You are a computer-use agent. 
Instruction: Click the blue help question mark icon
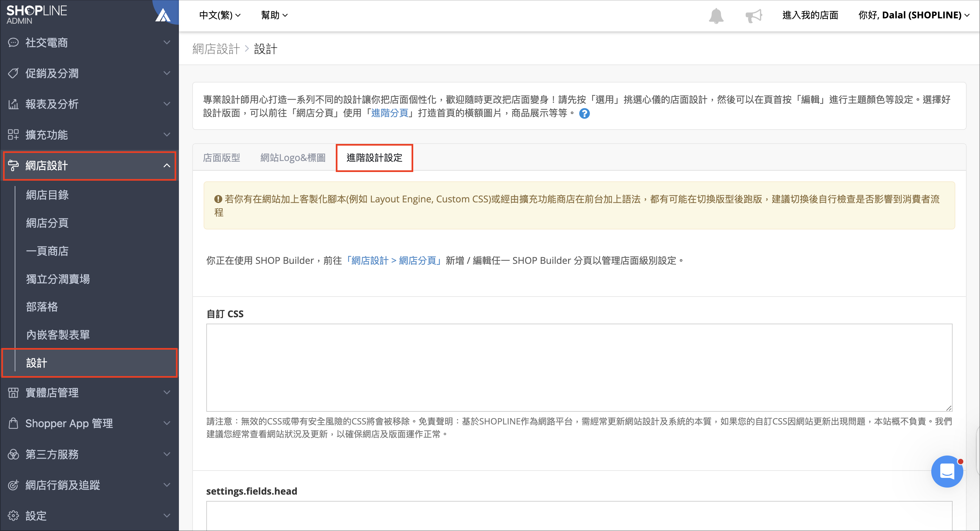point(584,114)
